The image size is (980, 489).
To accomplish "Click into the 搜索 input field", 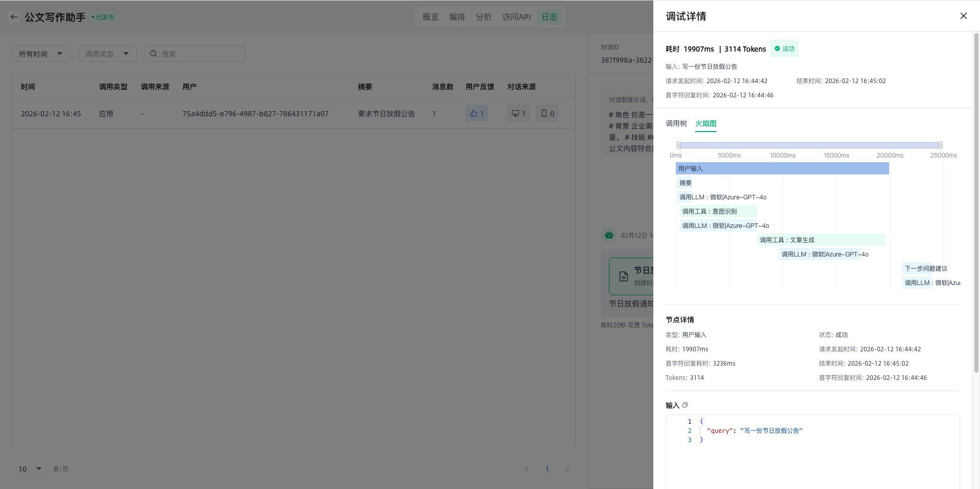I will click(202, 54).
